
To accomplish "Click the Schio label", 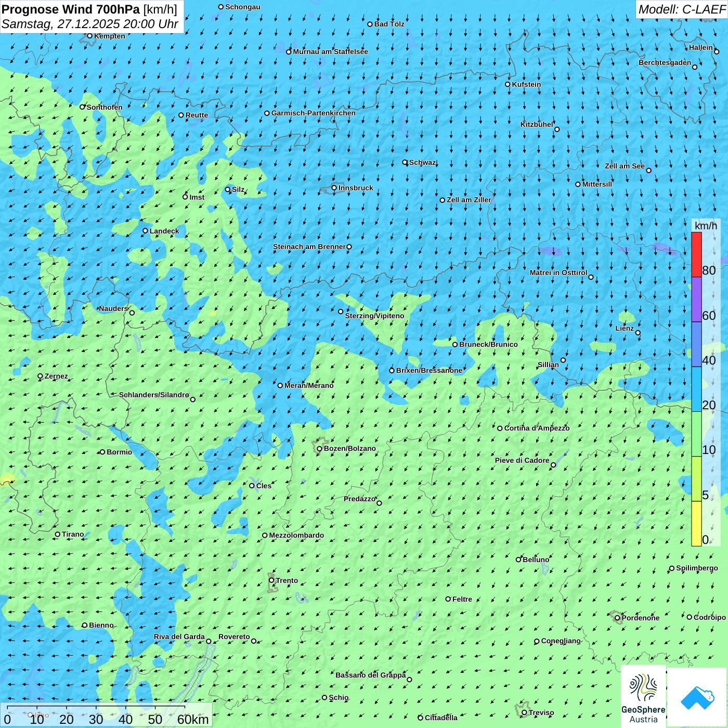I will (339, 697).
